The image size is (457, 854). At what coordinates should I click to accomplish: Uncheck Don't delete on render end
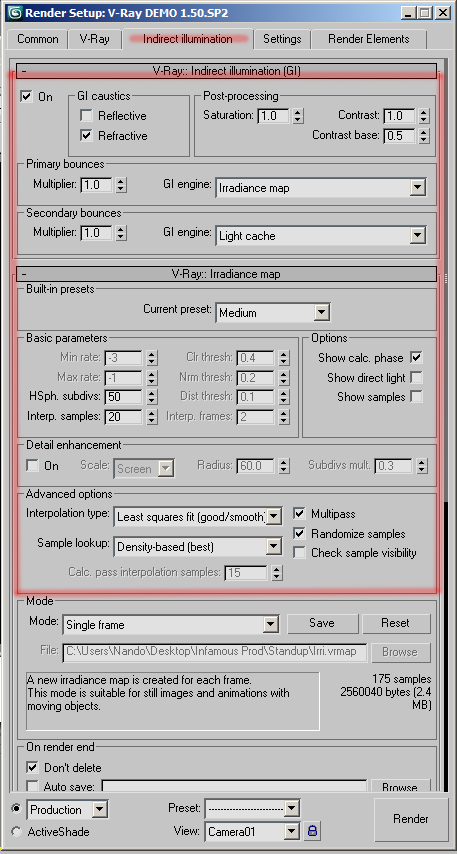pyautogui.click(x=33, y=767)
